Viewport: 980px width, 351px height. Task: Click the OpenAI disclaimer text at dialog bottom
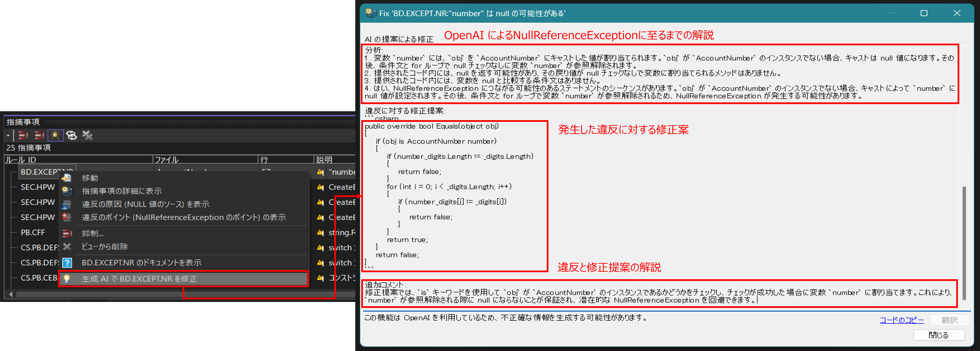tap(506, 318)
